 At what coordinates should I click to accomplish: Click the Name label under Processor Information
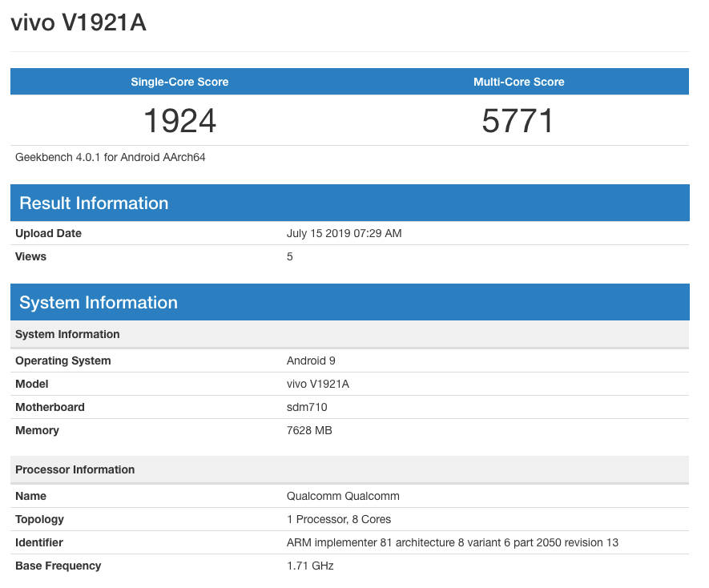(x=30, y=496)
